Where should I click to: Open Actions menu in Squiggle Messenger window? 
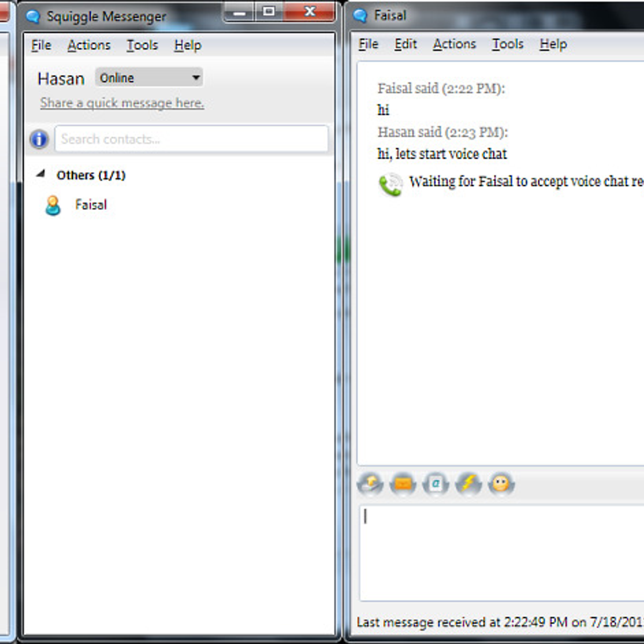[x=89, y=45]
